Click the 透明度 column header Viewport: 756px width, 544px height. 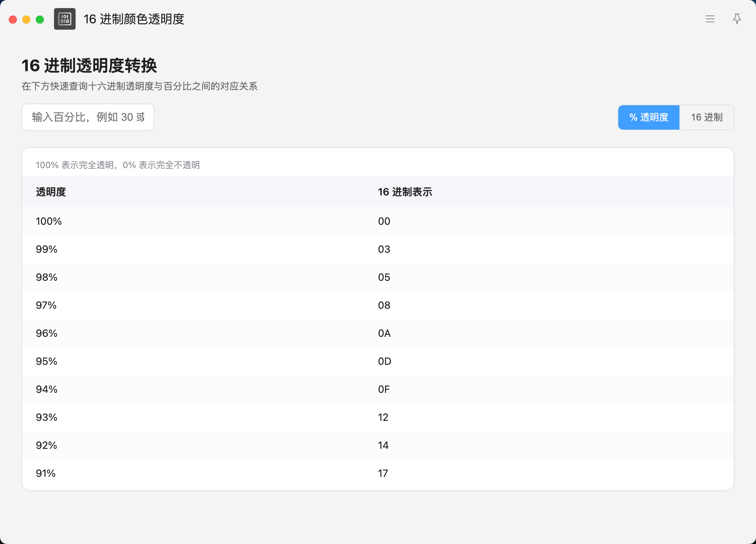click(51, 192)
